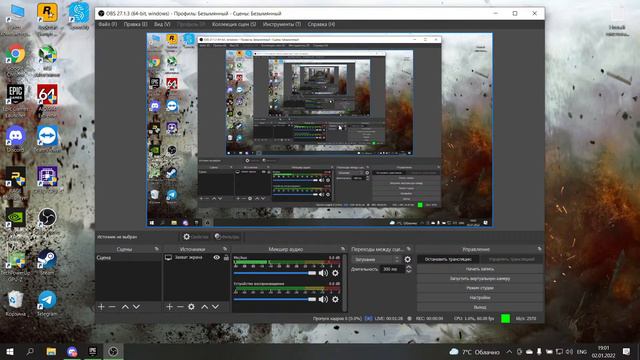This screenshot has width=640, height=360.
Task: Click the Audio Mixer scrollbar
Action: tap(345, 282)
